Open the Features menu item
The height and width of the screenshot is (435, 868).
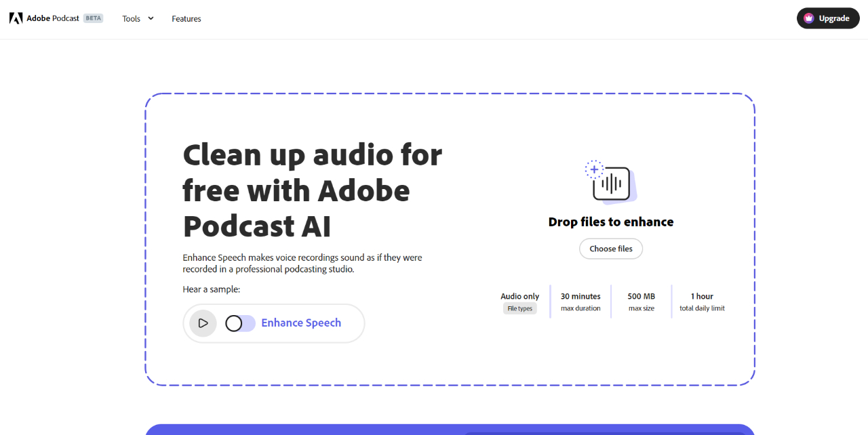(186, 18)
